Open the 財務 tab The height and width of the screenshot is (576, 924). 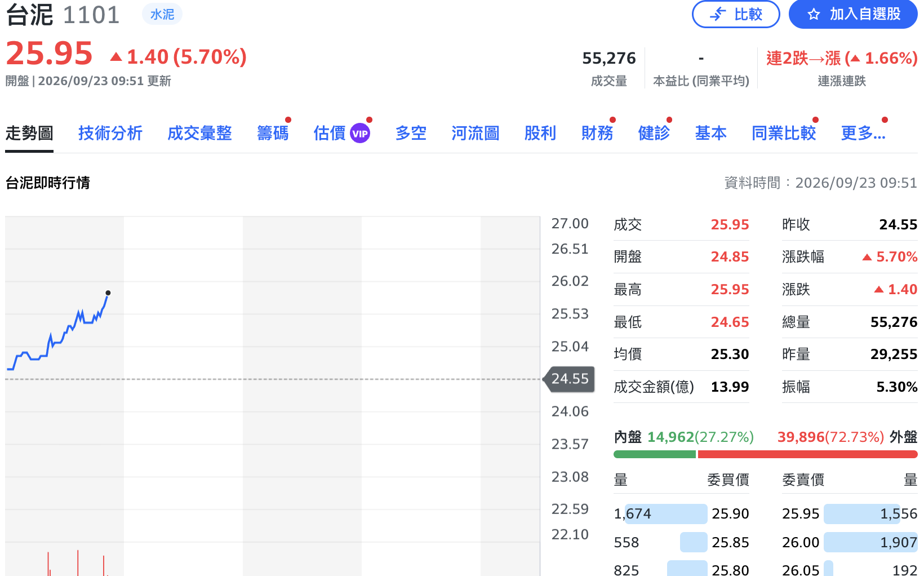pyautogui.click(x=597, y=134)
